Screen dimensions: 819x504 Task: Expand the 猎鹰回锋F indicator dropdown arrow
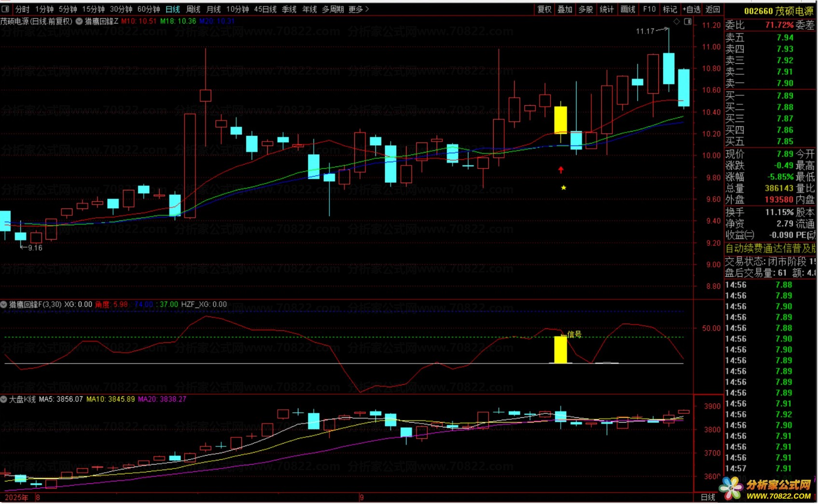click(x=4, y=304)
